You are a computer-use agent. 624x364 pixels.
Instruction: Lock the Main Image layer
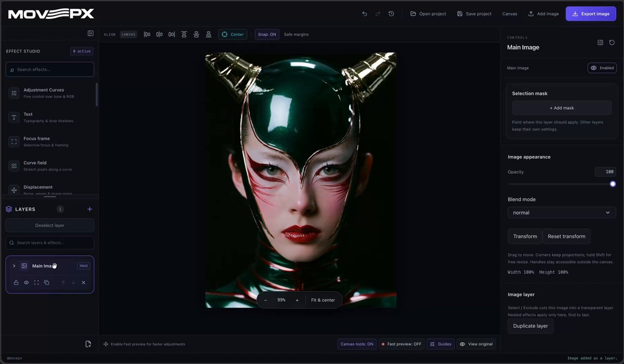[x=16, y=282]
